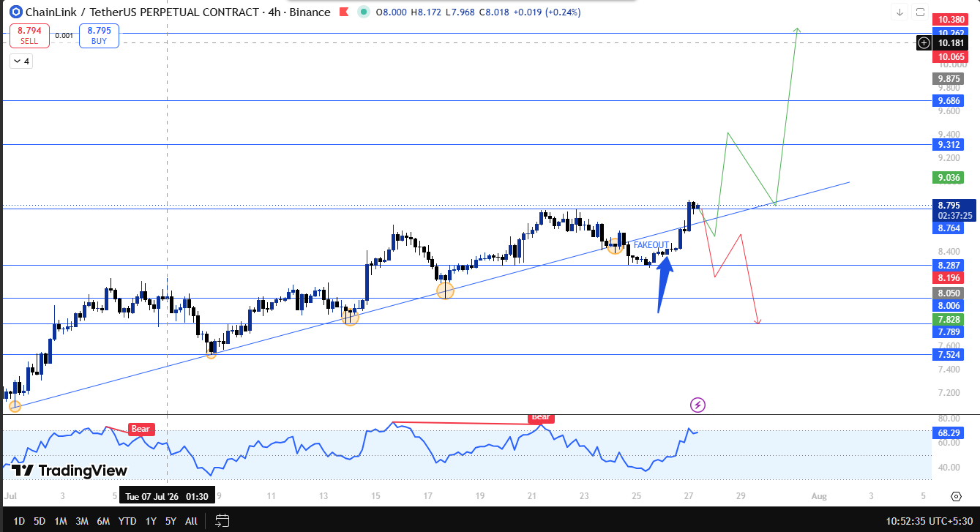This screenshot has height=532, width=980.
Task: Select the 5D time range
Action: (x=40, y=521)
